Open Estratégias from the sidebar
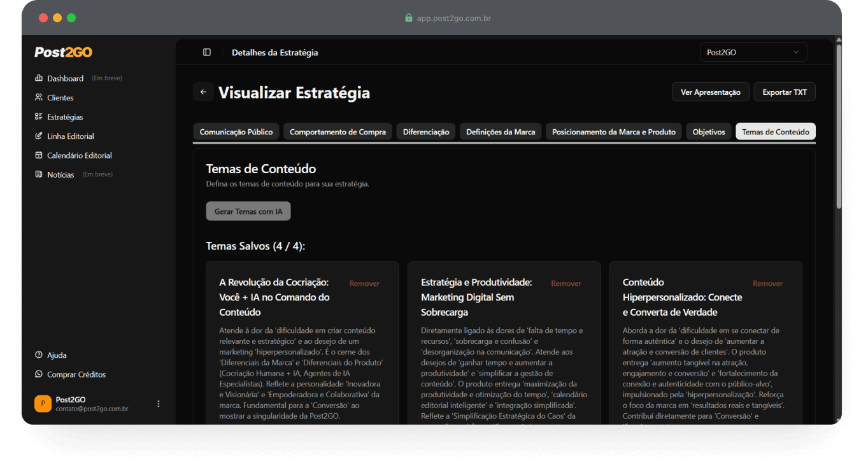This screenshot has height=473, width=868. pos(39,116)
